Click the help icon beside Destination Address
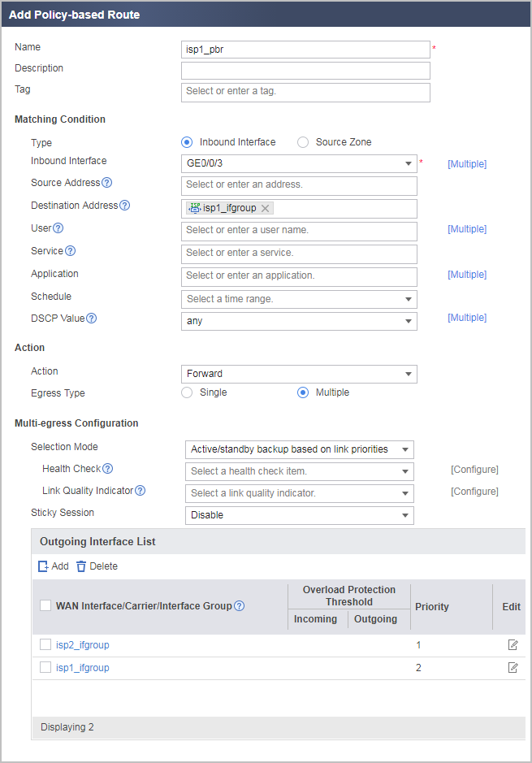 (x=125, y=206)
